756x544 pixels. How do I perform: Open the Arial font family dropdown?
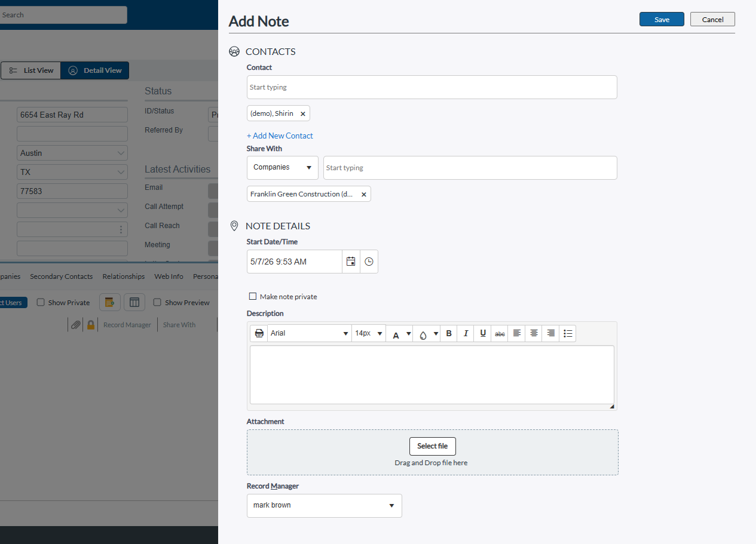(x=310, y=333)
